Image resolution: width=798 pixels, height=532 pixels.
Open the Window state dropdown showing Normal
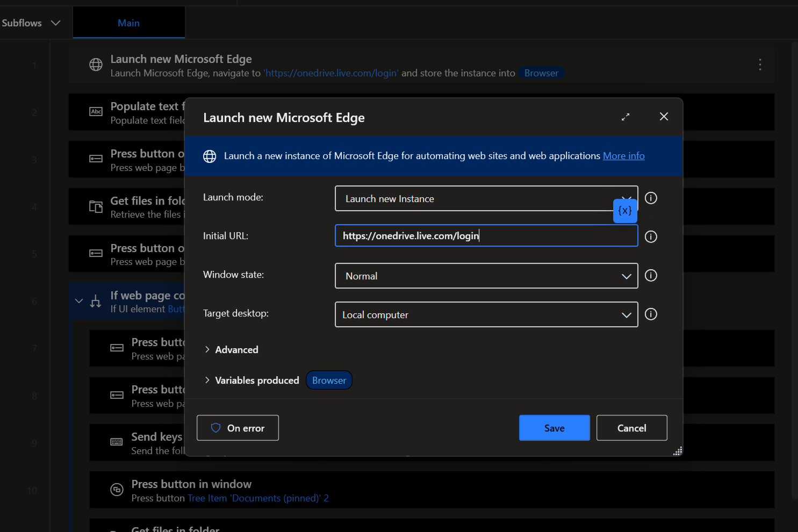point(486,276)
